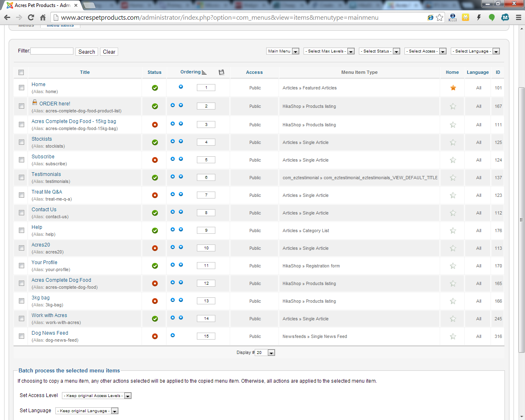Sort table by Status column
Screen dimensions: 525x420
155,72
